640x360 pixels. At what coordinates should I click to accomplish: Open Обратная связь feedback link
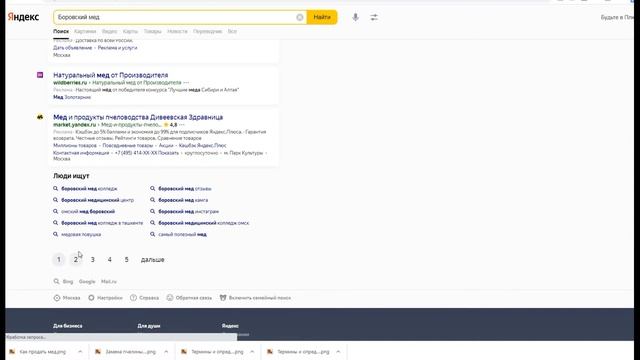[x=189, y=298]
